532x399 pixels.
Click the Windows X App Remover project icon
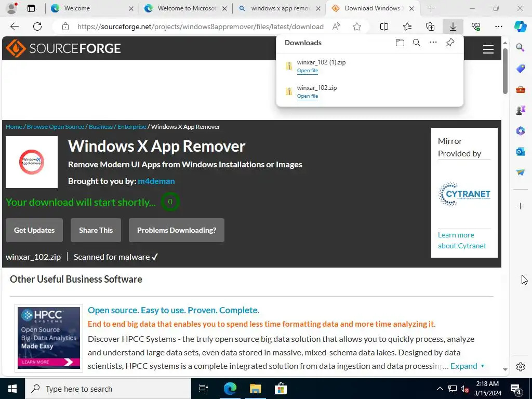(32, 162)
